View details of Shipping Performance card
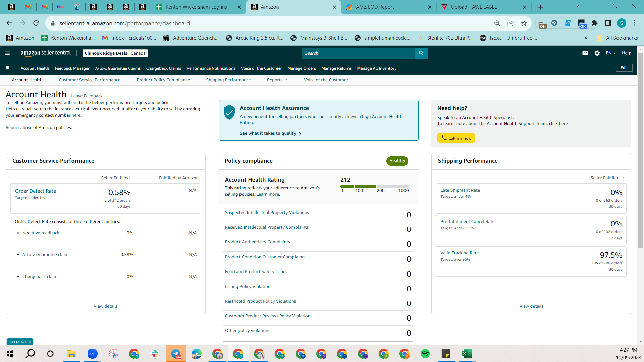This screenshot has width=644, height=362. (531, 306)
